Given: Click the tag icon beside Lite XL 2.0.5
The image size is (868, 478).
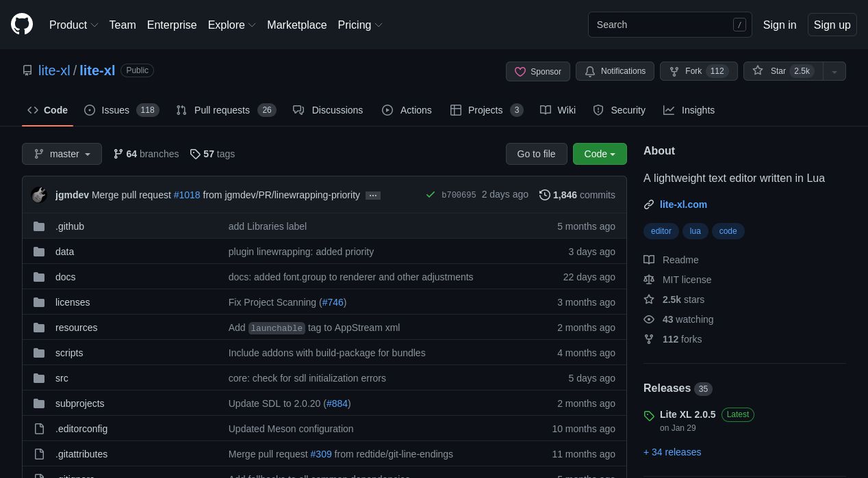Looking at the screenshot, I should (x=649, y=415).
